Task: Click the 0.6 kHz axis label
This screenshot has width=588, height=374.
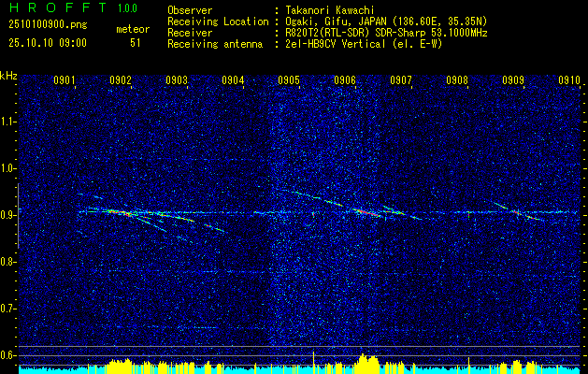Action: click(x=8, y=355)
